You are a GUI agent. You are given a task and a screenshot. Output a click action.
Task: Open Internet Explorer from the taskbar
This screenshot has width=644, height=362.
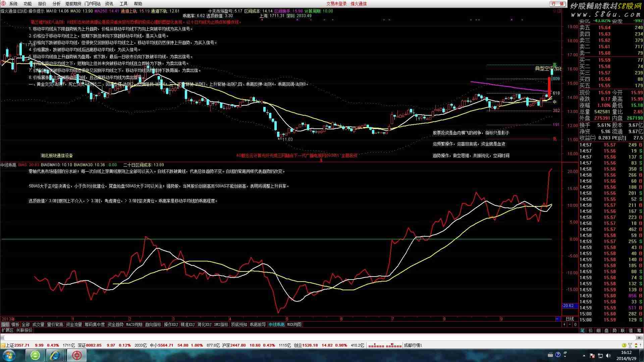pos(55,355)
